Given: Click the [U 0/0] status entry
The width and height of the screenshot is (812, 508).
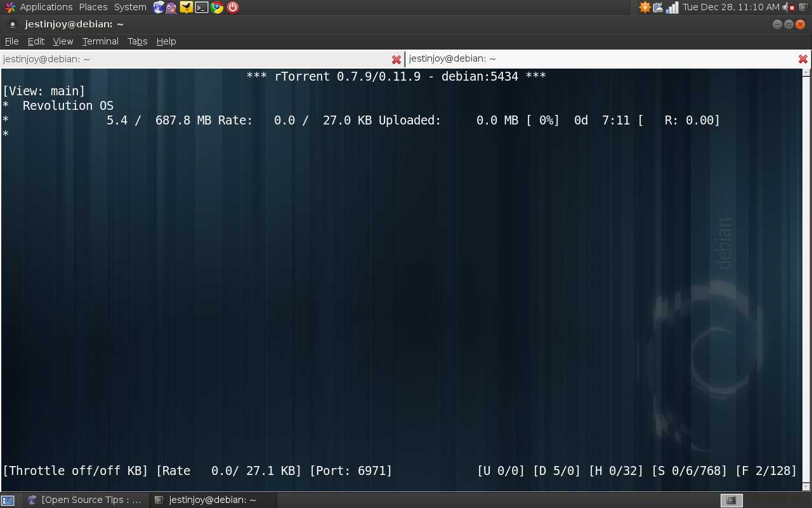Looking at the screenshot, I should point(501,471).
